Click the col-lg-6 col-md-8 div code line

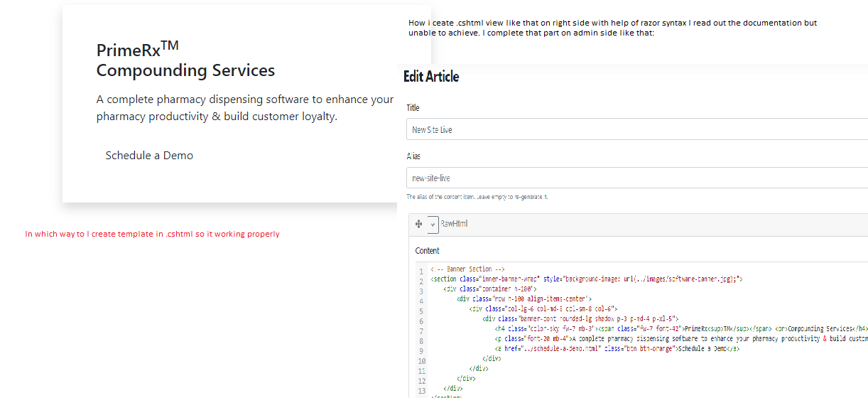tap(543, 309)
